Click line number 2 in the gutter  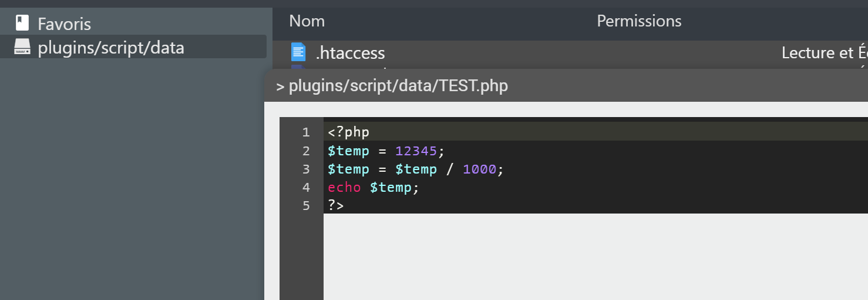[x=305, y=151]
